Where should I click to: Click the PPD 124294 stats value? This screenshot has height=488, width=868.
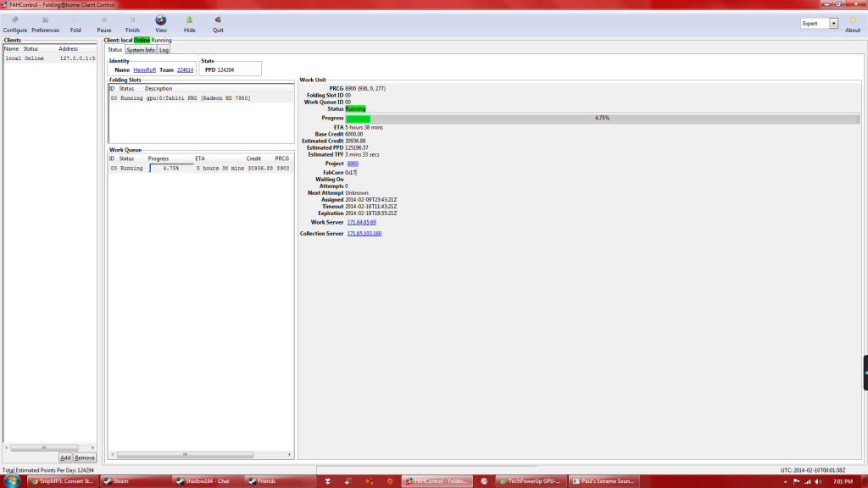(225, 70)
